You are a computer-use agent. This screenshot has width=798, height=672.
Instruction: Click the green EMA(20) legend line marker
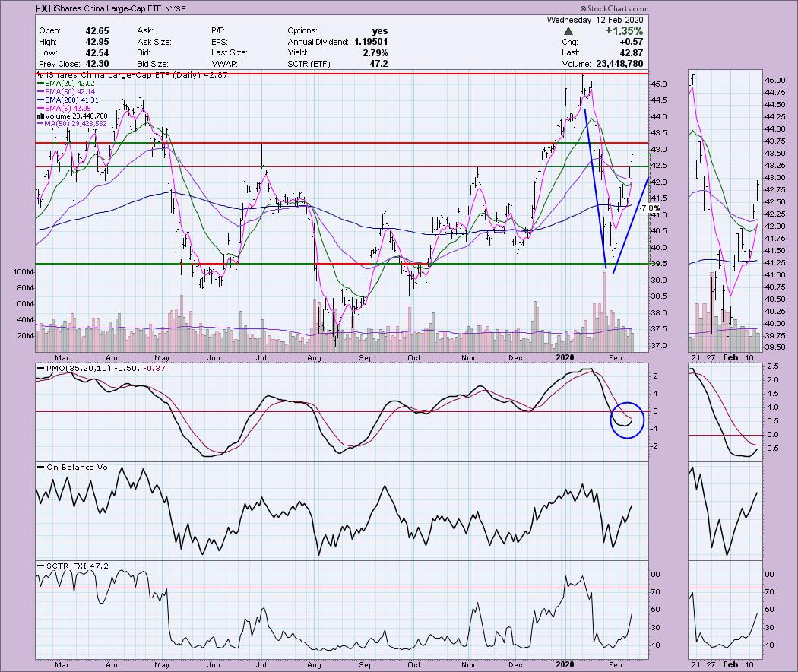40,83
